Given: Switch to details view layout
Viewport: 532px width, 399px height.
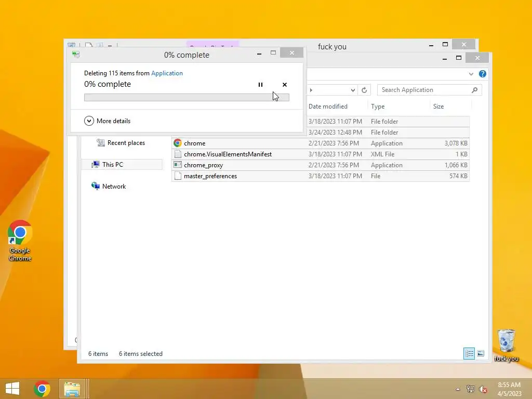Looking at the screenshot, I should 469,353.
